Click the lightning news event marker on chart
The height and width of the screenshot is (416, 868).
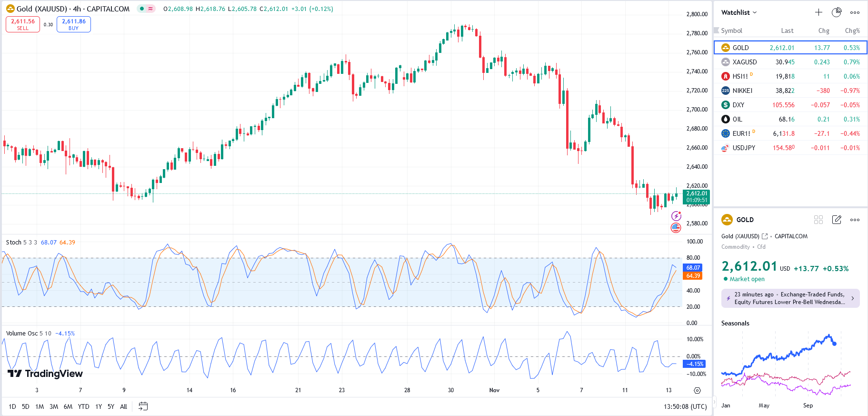click(676, 216)
